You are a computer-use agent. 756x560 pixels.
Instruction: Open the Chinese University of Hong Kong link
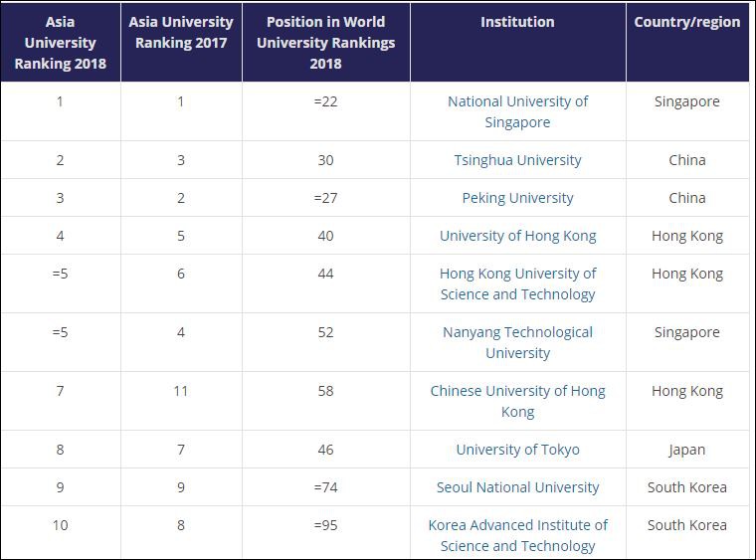(517, 401)
